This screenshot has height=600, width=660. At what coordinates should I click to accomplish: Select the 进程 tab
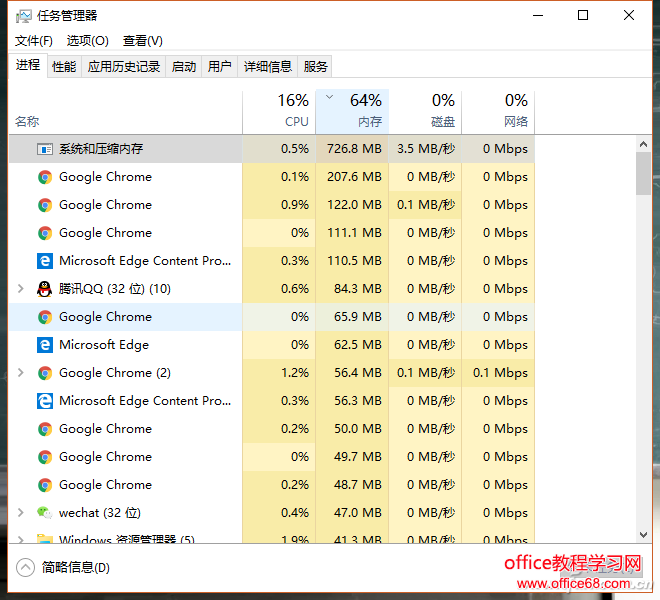(28, 65)
